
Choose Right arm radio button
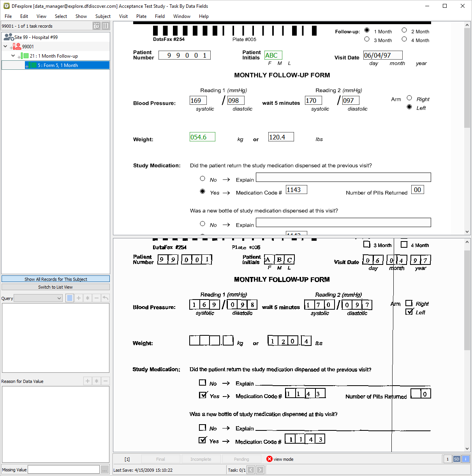pos(409,98)
